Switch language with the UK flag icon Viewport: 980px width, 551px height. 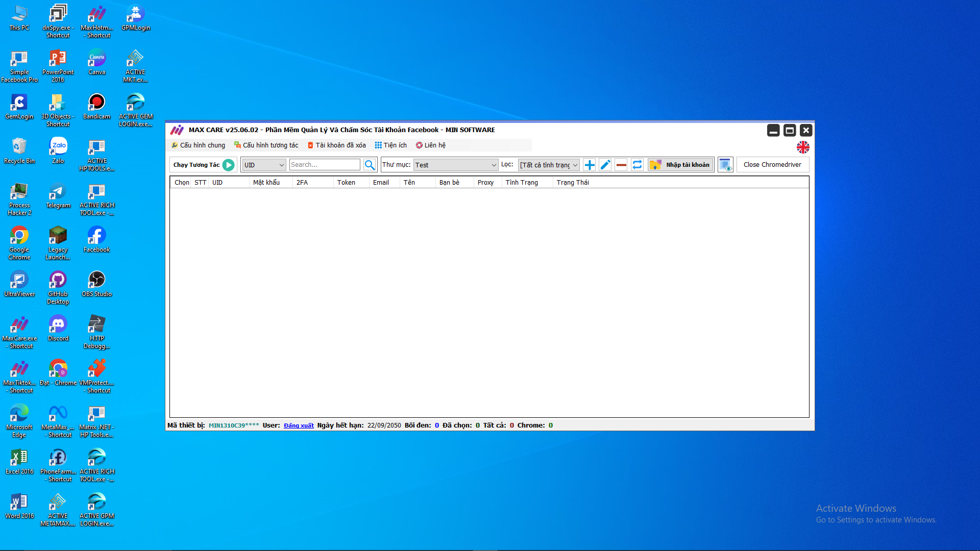803,147
